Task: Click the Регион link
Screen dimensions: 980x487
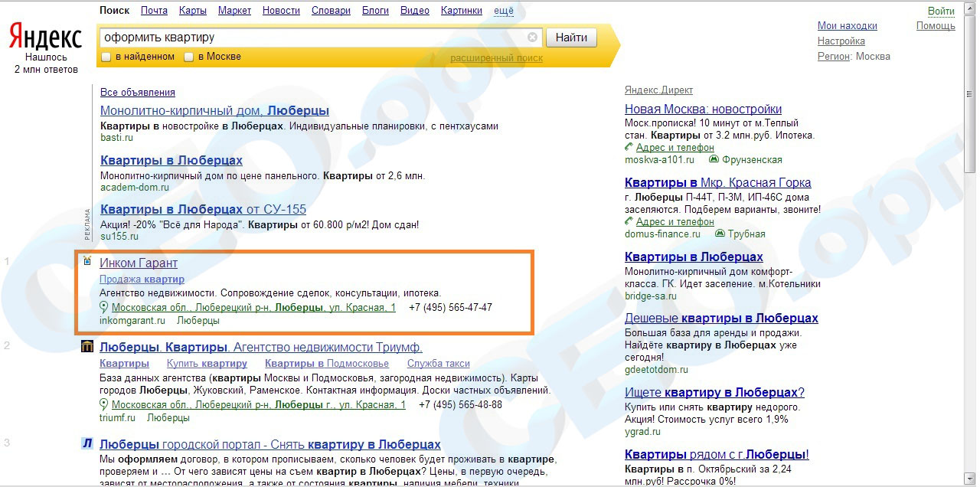Action: click(x=834, y=57)
